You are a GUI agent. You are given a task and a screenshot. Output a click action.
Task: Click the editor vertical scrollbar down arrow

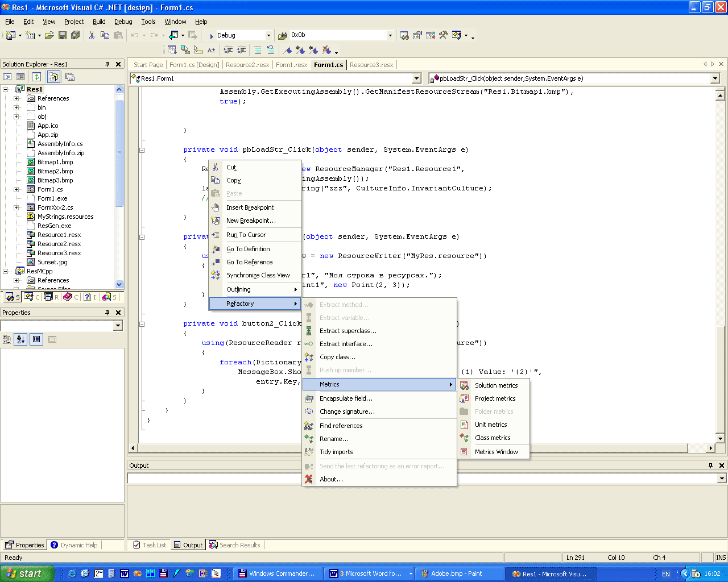click(x=720, y=438)
